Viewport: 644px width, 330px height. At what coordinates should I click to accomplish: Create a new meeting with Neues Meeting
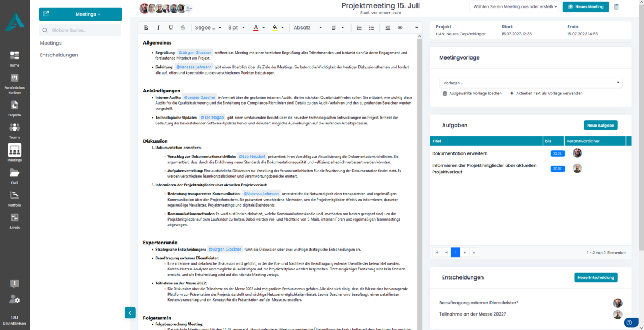pyautogui.click(x=586, y=7)
